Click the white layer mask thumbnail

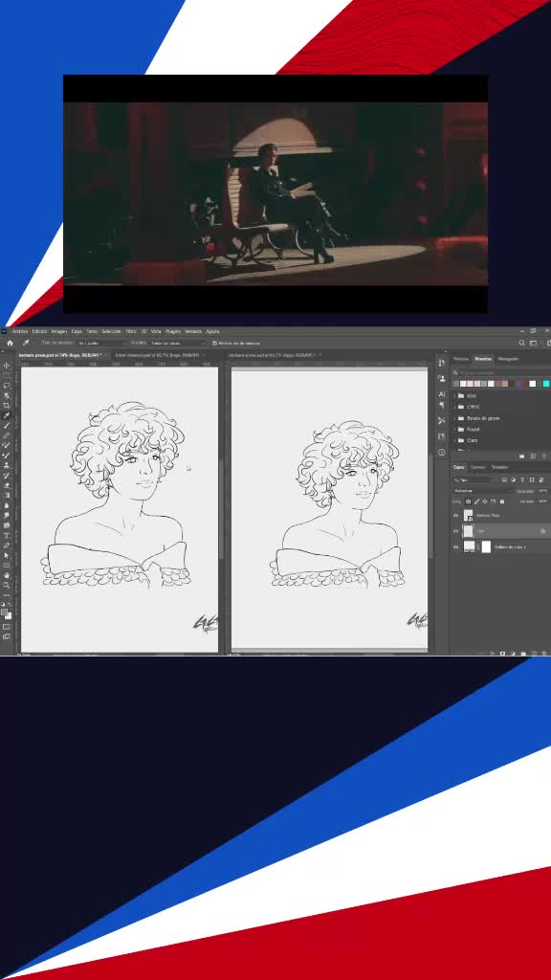486,546
